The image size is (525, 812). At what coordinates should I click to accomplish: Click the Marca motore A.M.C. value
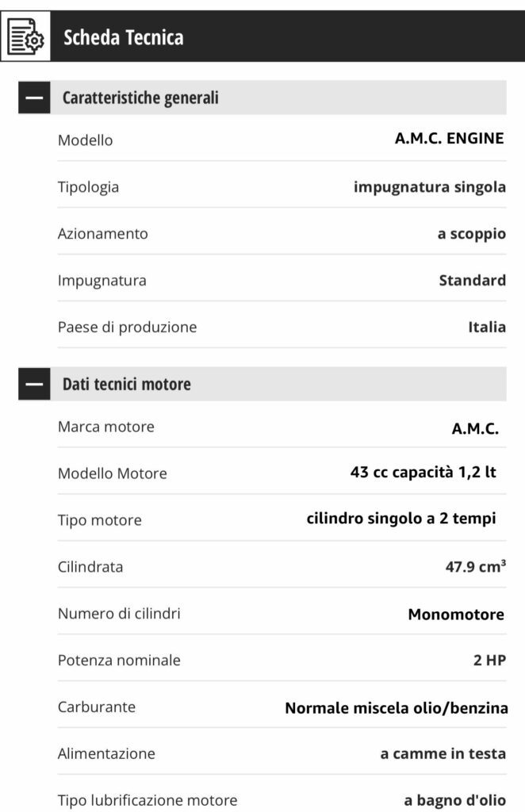tap(475, 428)
